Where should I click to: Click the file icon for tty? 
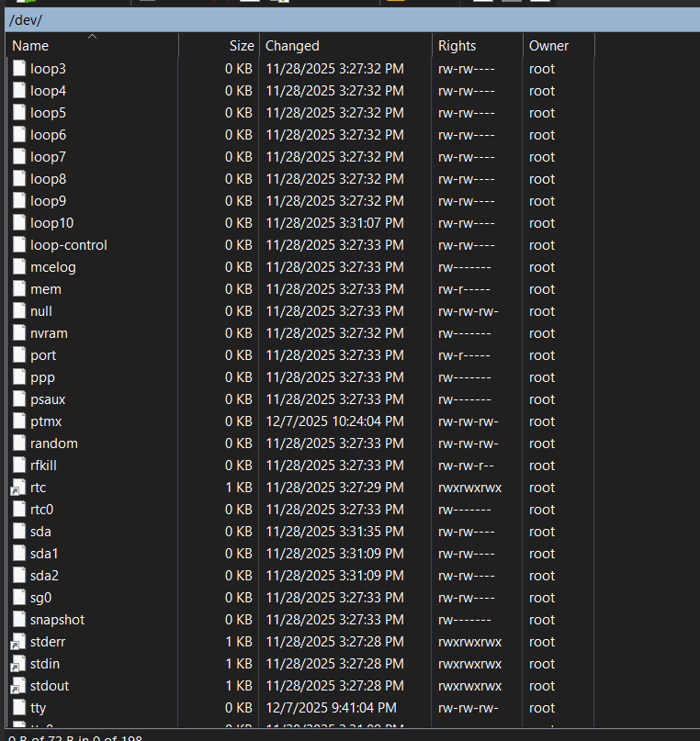click(x=19, y=708)
